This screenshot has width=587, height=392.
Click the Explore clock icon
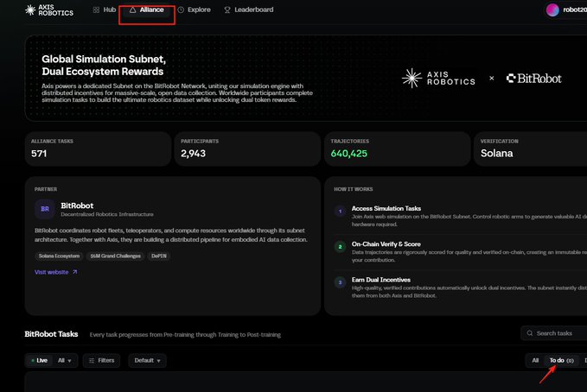click(x=181, y=10)
